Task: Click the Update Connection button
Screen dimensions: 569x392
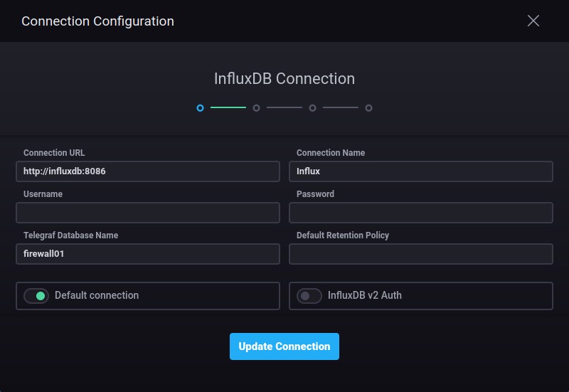Action: (x=284, y=346)
